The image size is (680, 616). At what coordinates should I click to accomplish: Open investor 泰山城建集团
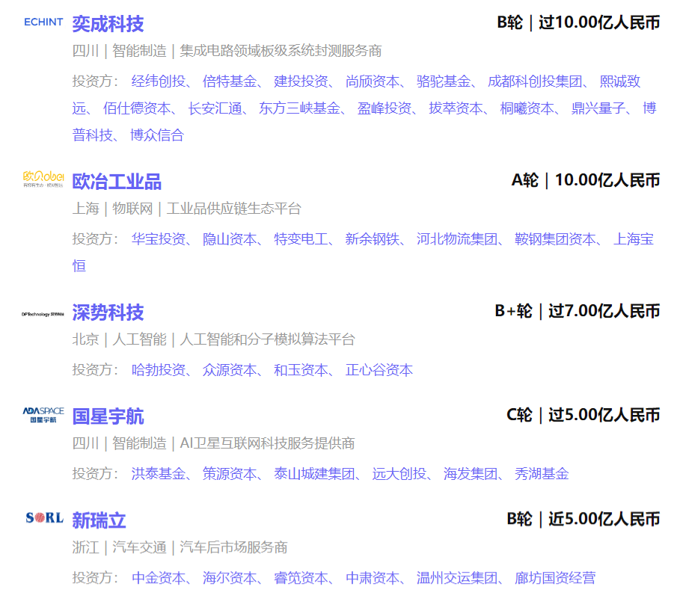(x=314, y=474)
